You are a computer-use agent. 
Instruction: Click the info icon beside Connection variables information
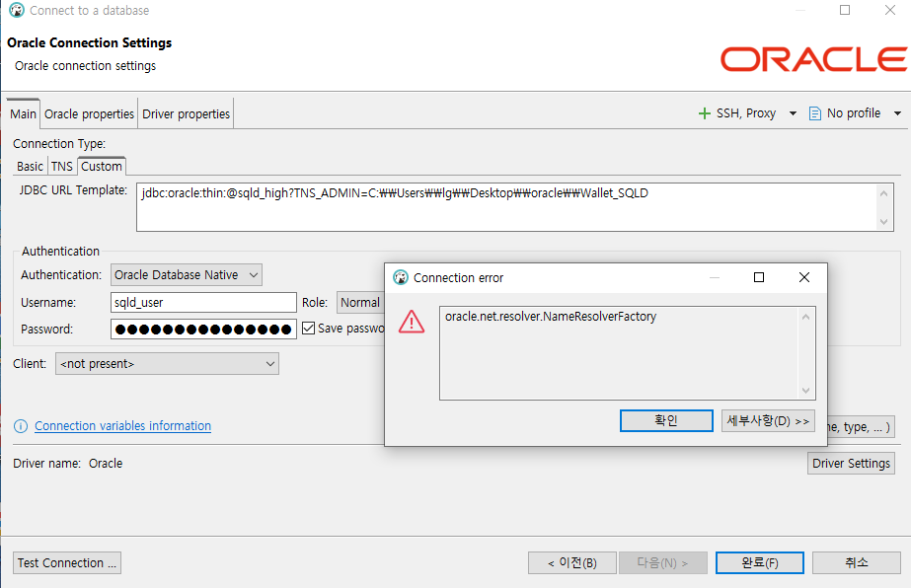[x=21, y=426]
